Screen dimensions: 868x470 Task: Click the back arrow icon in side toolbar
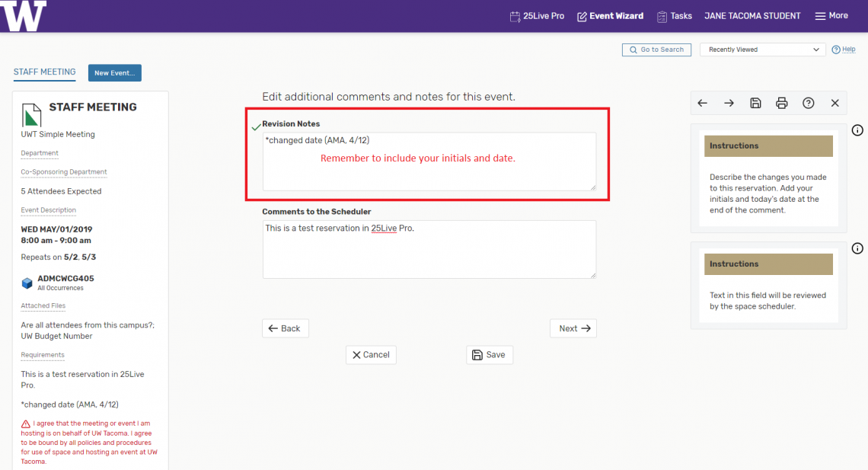pyautogui.click(x=702, y=103)
